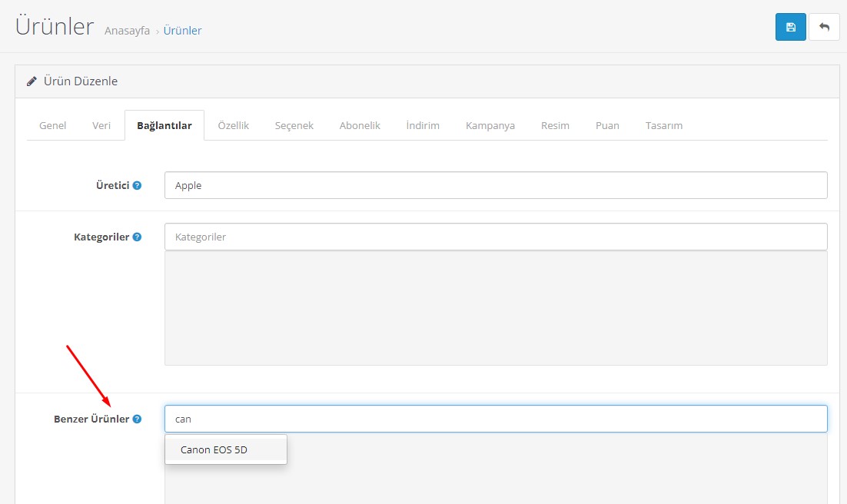847x504 pixels.
Task: Click the pencil icon in Ürün Düzenle header
Action: click(x=32, y=81)
